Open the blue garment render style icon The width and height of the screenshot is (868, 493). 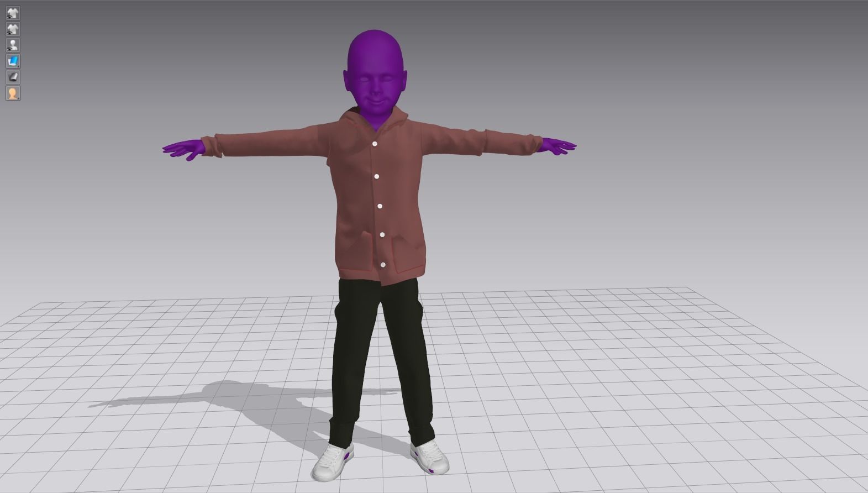pyautogui.click(x=13, y=61)
